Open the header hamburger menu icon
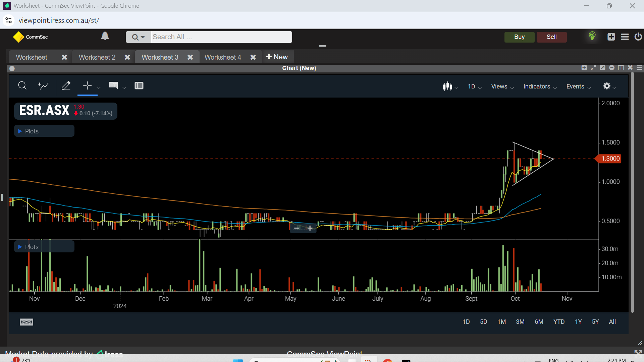The width and height of the screenshot is (644, 362). (x=625, y=37)
